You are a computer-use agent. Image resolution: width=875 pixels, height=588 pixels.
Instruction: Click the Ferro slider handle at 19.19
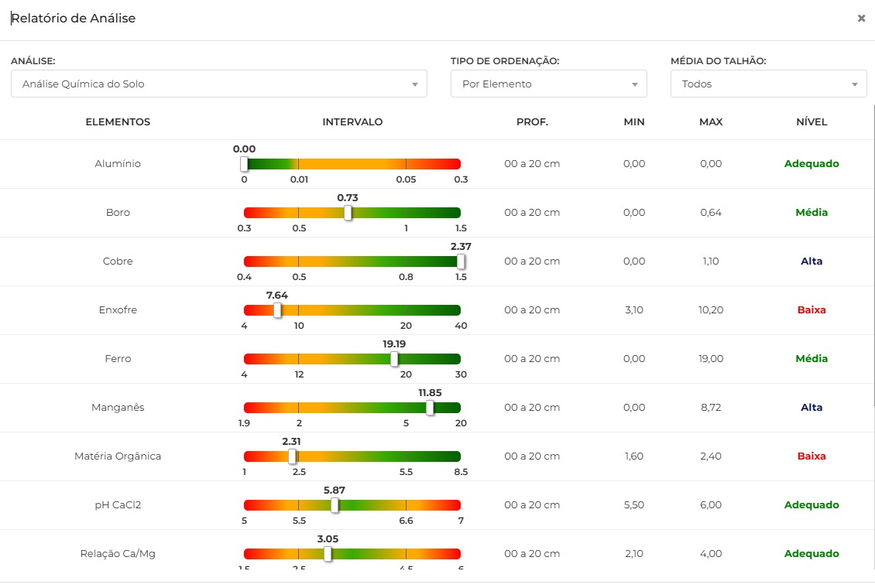(394, 359)
